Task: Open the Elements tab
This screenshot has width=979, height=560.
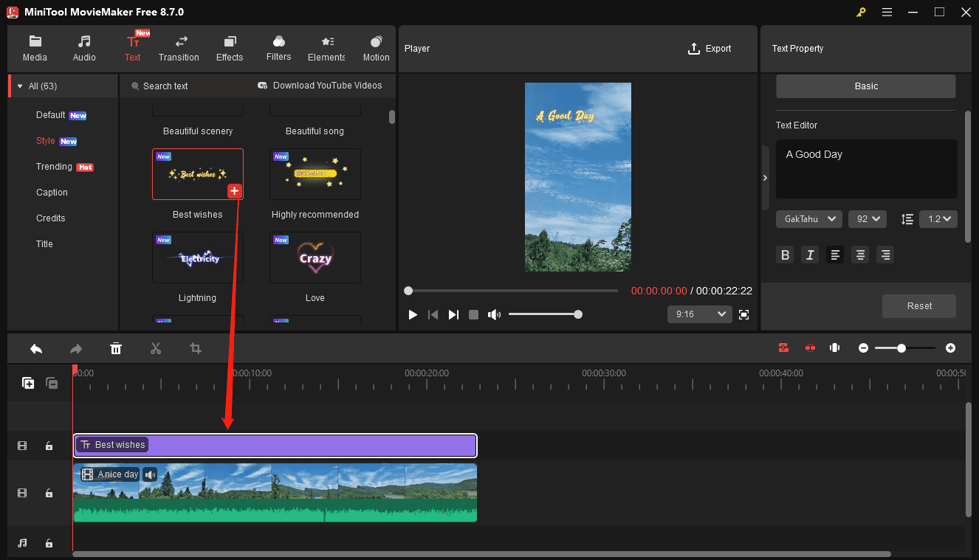Action: [x=326, y=48]
